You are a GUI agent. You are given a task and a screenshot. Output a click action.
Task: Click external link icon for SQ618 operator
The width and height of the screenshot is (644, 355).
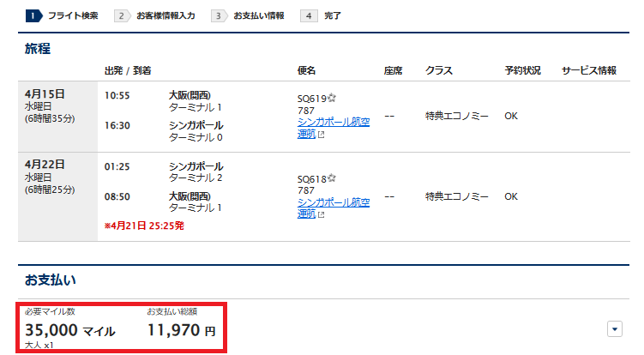coord(321,214)
